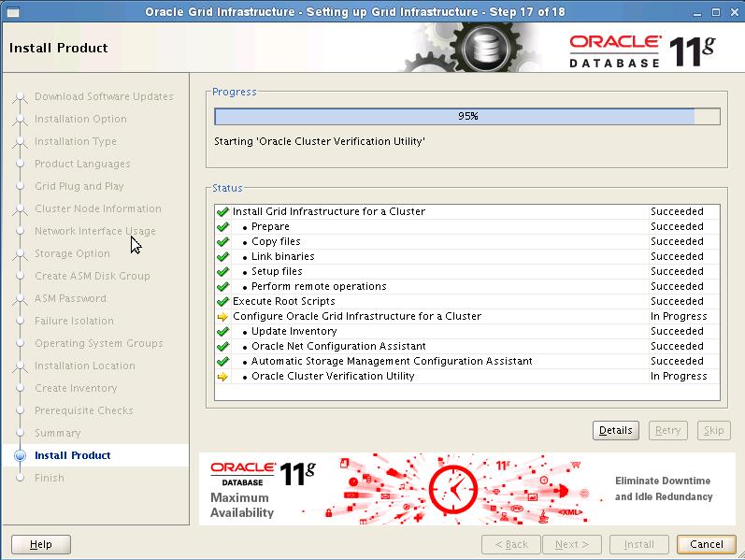
Task: Click the Maximum Availability banner text
Action: click(242, 506)
